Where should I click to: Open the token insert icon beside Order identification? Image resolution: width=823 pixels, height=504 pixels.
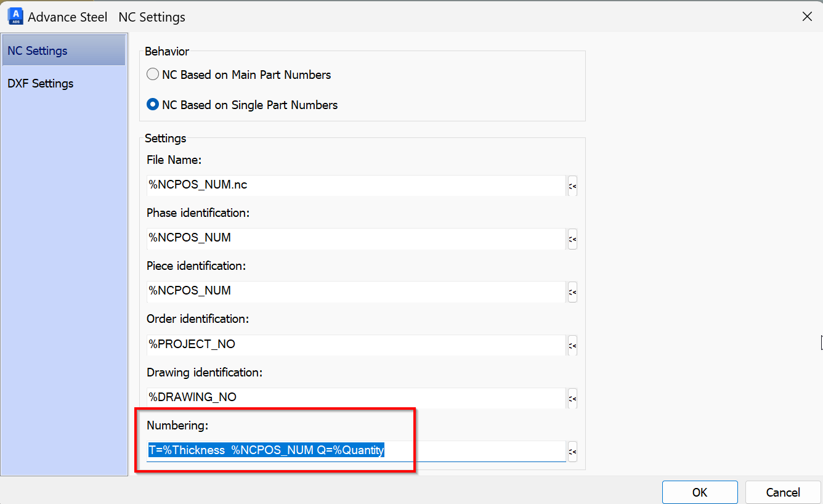[x=572, y=345]
